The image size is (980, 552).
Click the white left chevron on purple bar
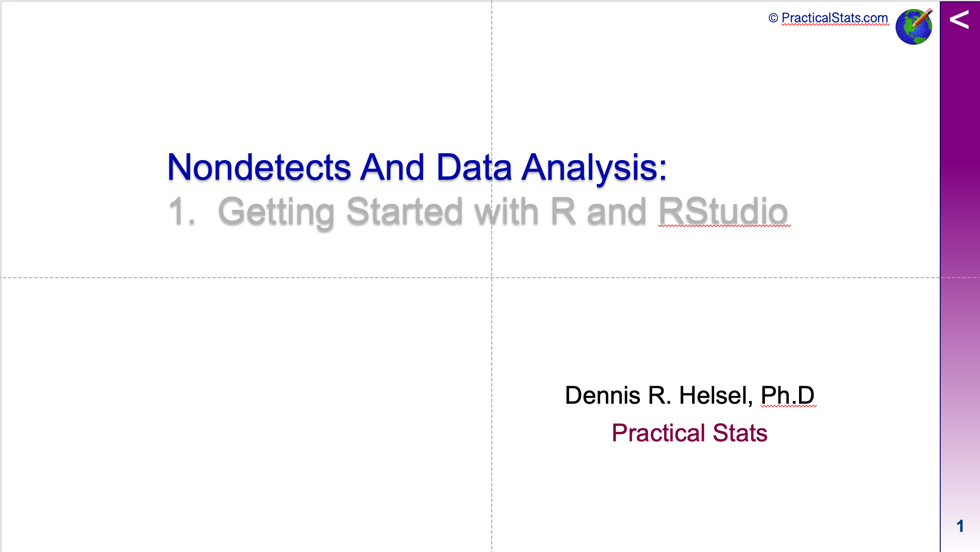click(959, 20)
